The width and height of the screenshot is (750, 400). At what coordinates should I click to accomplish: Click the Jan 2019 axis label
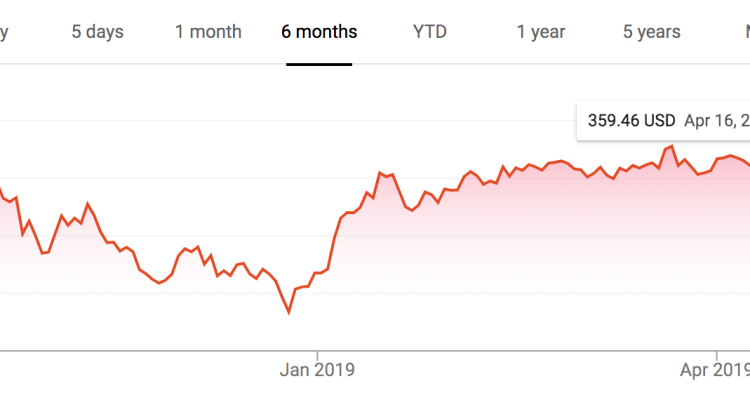[317, 369]
